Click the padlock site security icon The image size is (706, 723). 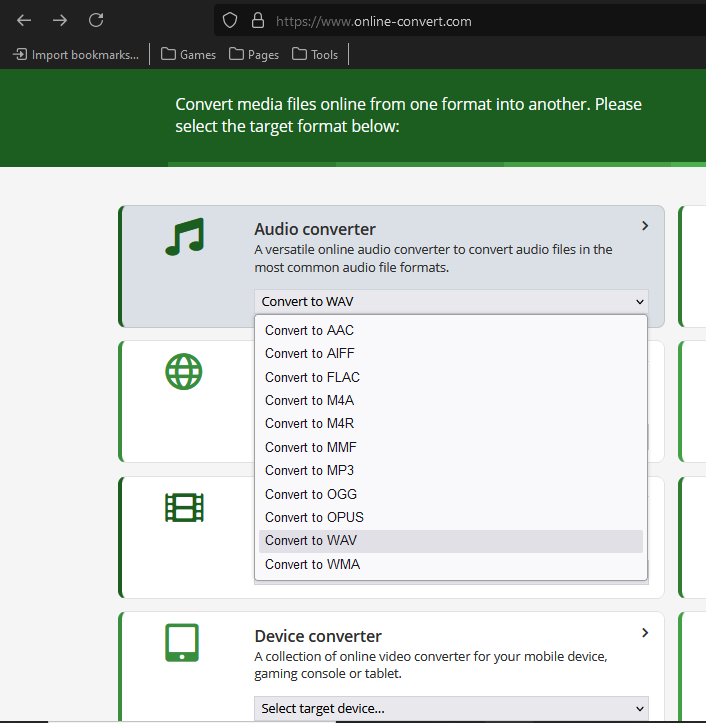pos(257,21)
